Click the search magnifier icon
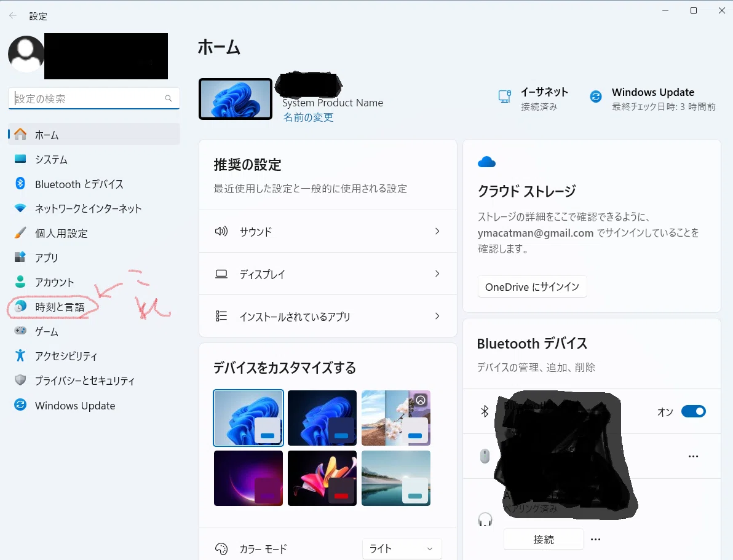Viewport: 733px width, 560px height. [x=168, y=98]
